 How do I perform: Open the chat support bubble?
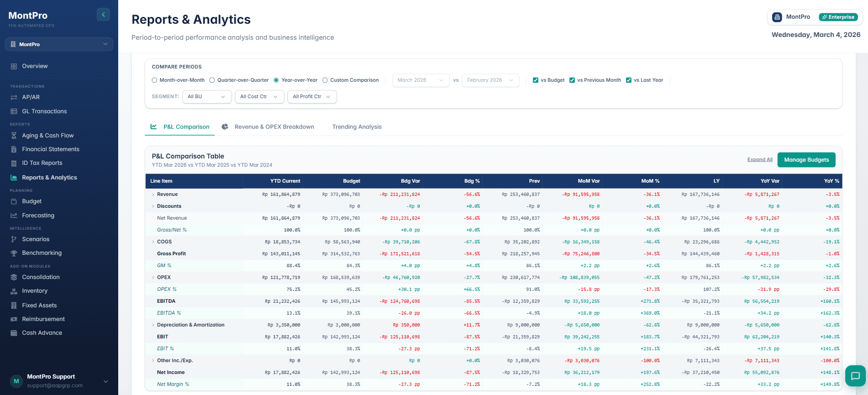click(855, 376)
